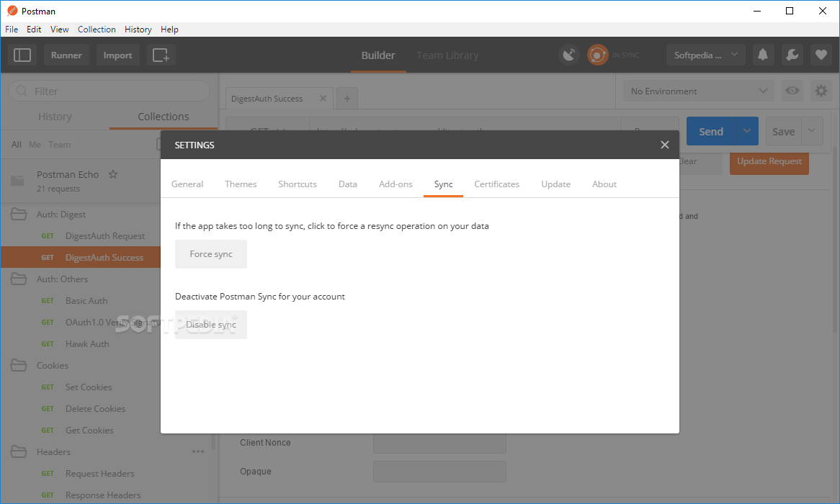Close the Settings dialog
Viewport: 840px width, 504px height.
[x=665, y=145]
